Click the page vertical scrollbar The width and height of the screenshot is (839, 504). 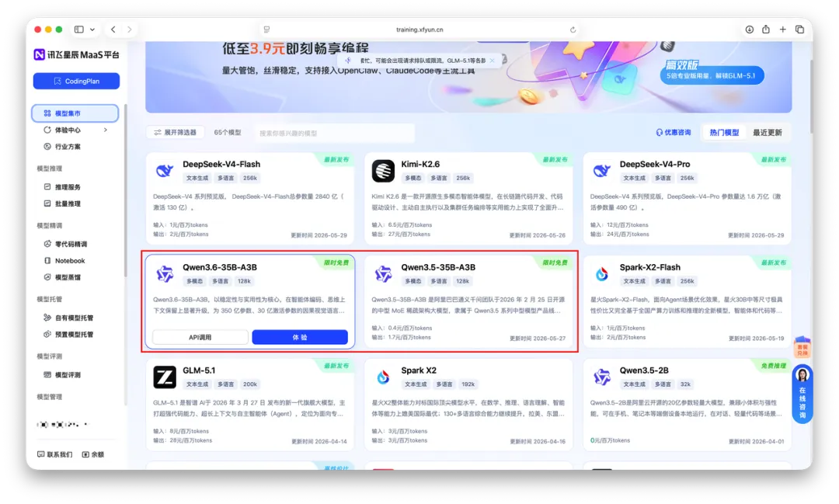pyautogui.click(x=811, y=96)
